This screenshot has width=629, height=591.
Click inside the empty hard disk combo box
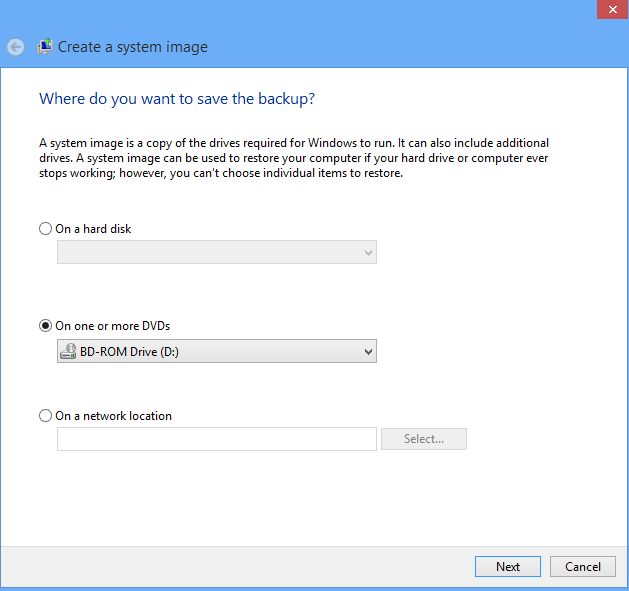pos(217,252)
